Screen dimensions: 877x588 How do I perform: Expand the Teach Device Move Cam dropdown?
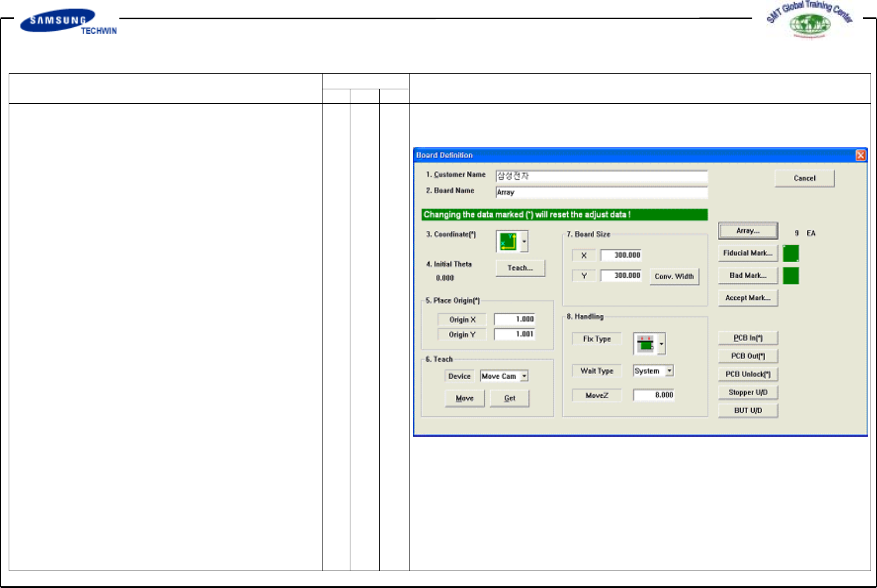pyautogui.click(x=524, y=376)
